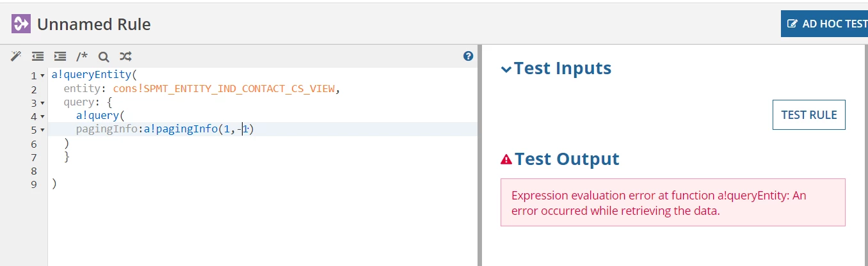The height and width of the screenshot is (266, 868).
Task: Open search with the magnifier icon
Action: [104, 56]
